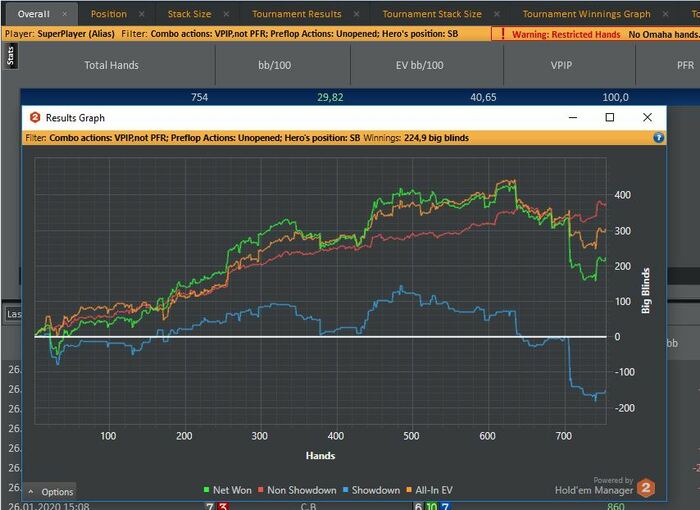Click the 26.01.2020 15:08 hand row
Screen dimensions: 700x510
coord(49,506)
